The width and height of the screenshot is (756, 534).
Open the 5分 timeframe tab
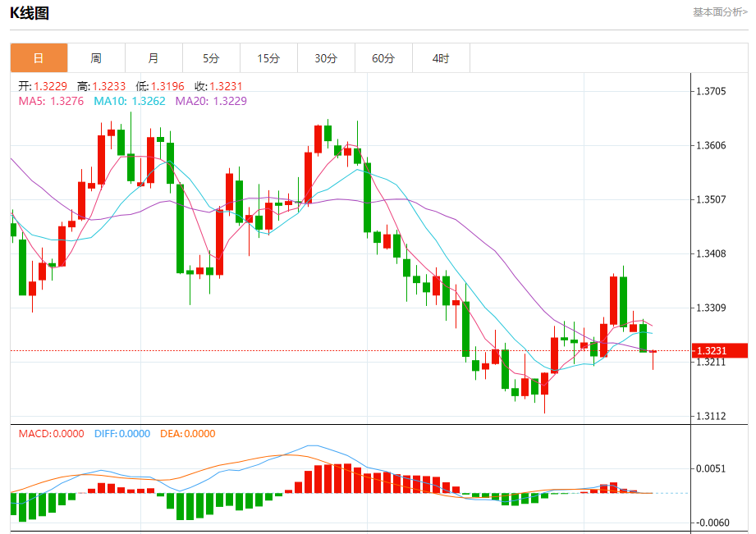211,58
